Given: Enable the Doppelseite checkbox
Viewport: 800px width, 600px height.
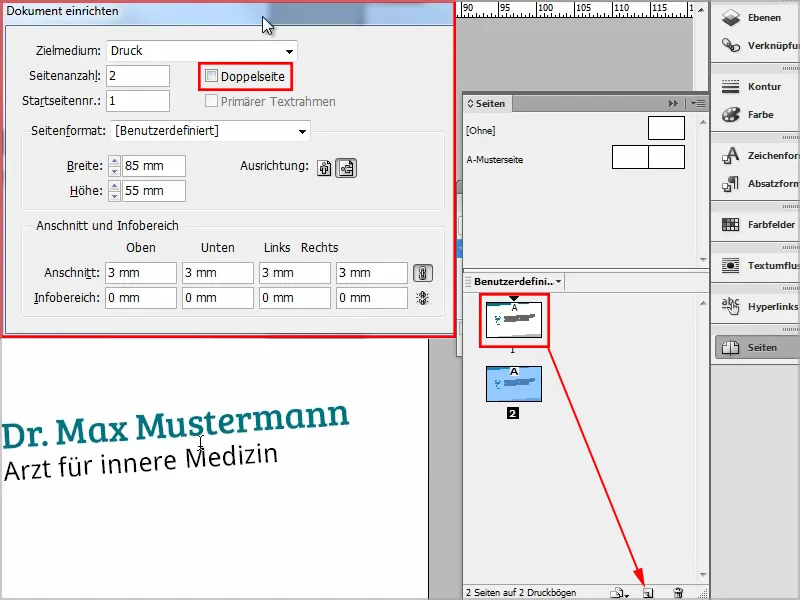Looking at the screenshot, I should coord(211,76).
